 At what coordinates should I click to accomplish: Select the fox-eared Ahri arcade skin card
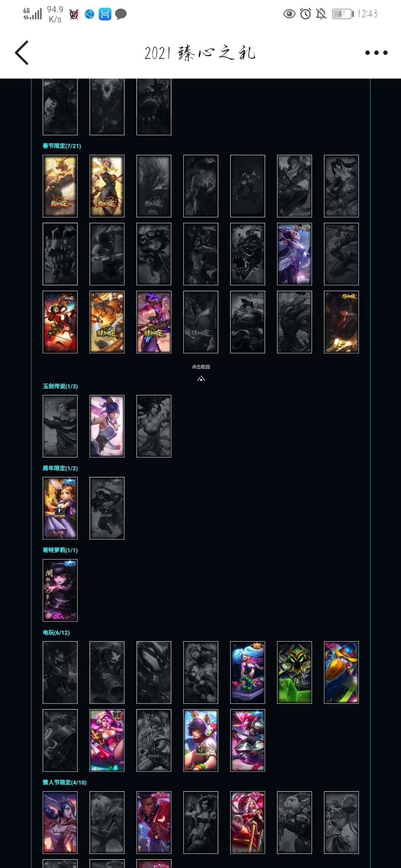[201, 740]
